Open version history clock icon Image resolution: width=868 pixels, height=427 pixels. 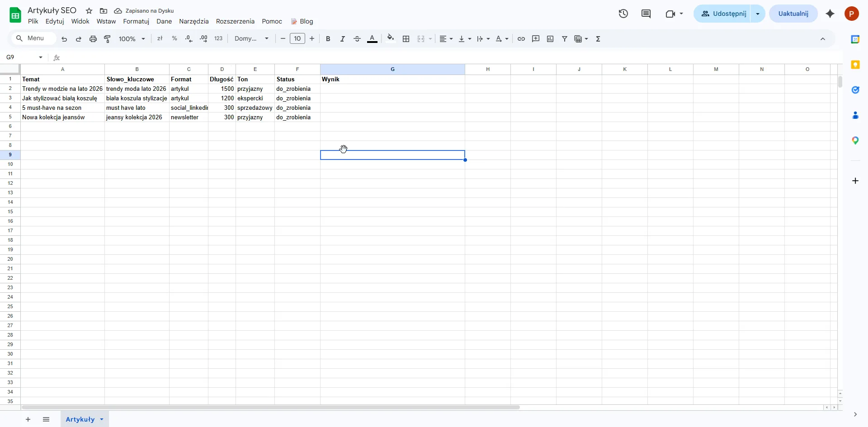623,14
